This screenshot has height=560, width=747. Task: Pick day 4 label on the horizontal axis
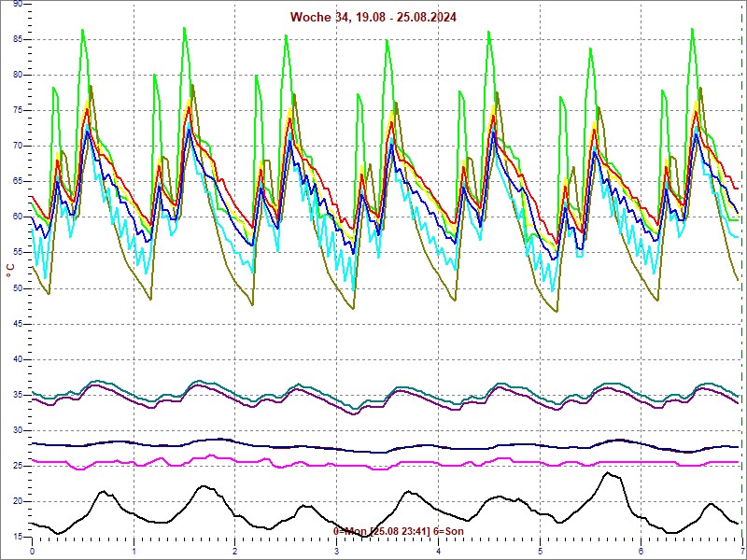[x=438, y=552]
